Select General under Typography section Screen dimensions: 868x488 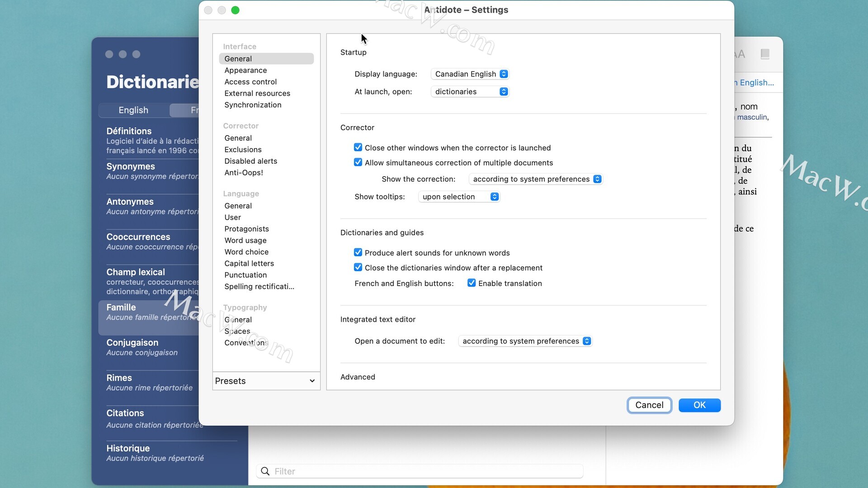tap(238, 319)
